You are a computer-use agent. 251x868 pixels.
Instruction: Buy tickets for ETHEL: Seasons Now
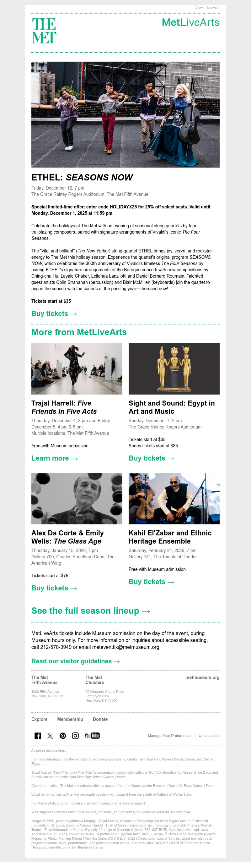click(54, 314)
